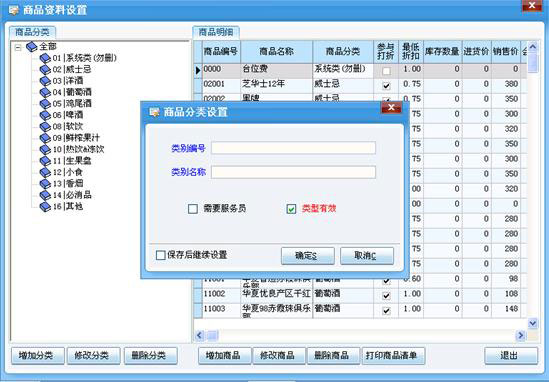549x382 pixels.
Task: Click the book icon for 01 系统类
Action: point(45,58)
